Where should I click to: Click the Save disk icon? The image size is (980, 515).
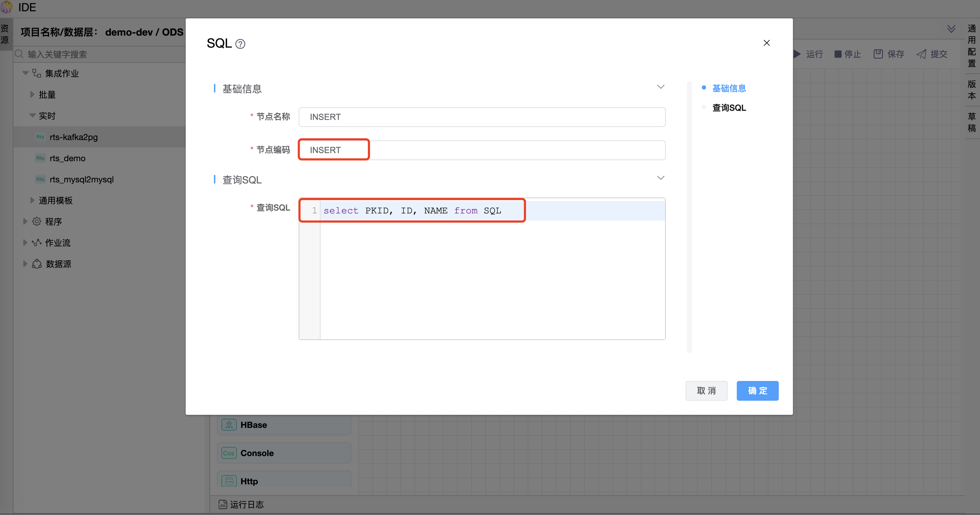878,54
